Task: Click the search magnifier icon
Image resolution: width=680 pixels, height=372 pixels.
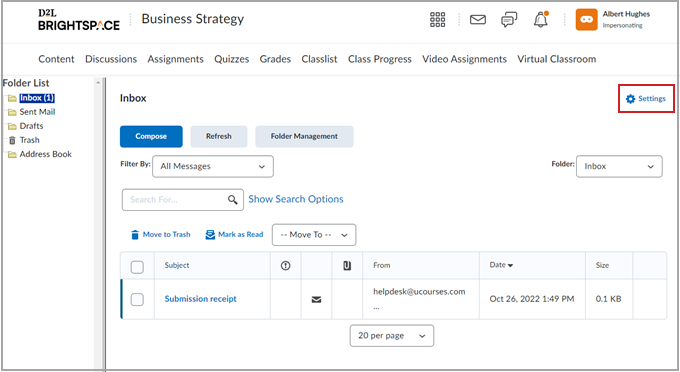Action: [x=233, y=199]
